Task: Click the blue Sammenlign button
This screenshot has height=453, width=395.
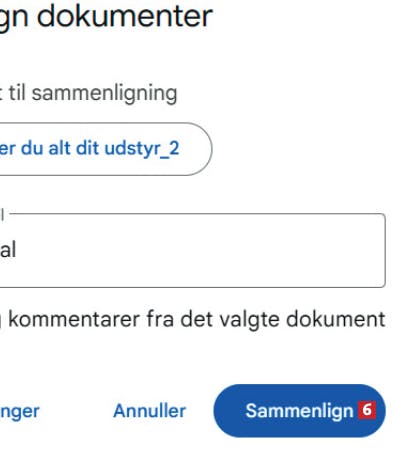Action: pyautogui.click(x=299, y=411)
